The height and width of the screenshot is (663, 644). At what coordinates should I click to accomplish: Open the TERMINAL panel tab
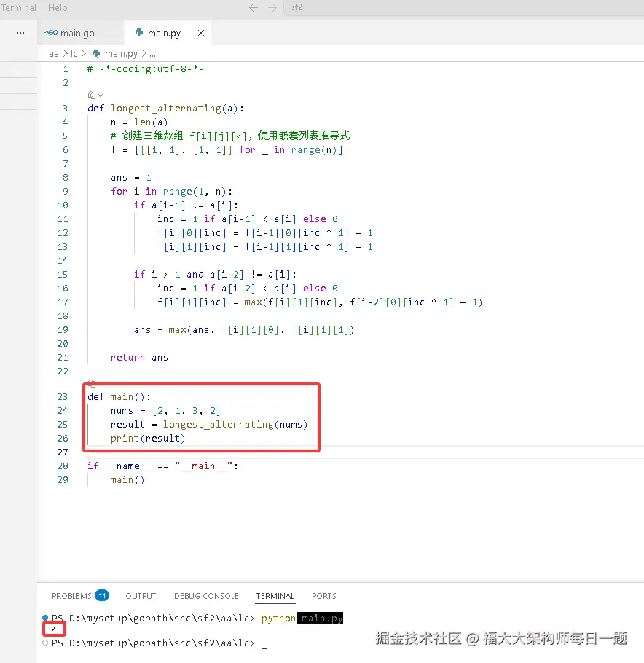coord(275,596)
